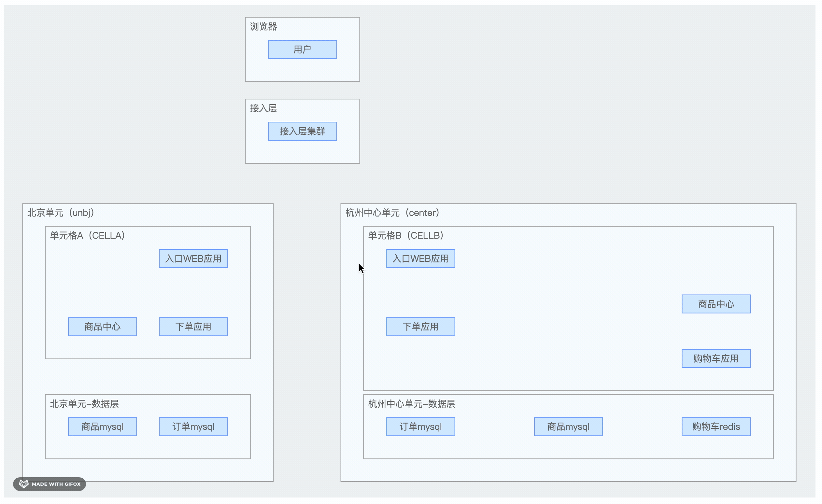Click the 购物车redis node
Image resolution: width=822 pixels, height=504 pixels.
pyautogui.click(x=716, y=427)
